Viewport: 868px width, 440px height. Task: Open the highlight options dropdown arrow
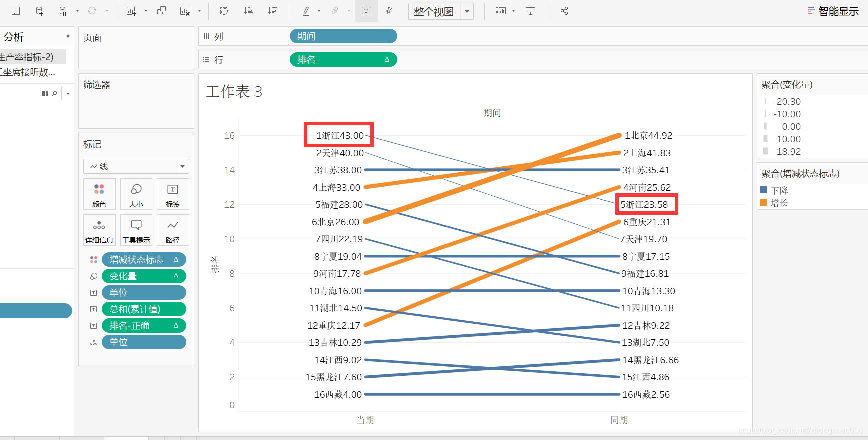click(x=319, y=11)
